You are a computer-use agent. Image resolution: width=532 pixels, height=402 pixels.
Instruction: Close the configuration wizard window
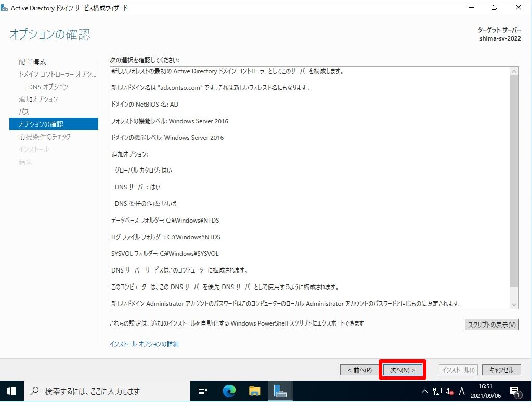[518, 7]
